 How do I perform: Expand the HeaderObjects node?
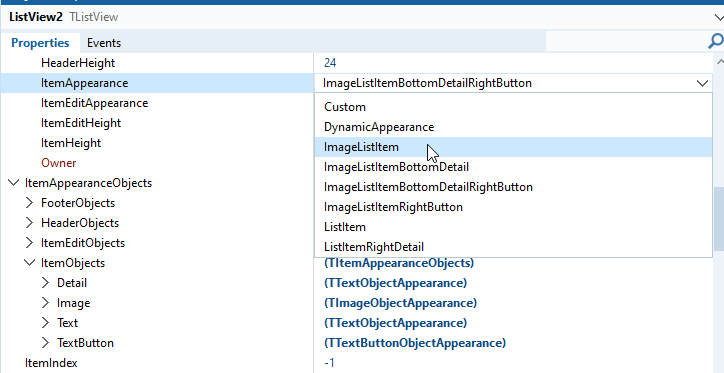pos(30,223)
